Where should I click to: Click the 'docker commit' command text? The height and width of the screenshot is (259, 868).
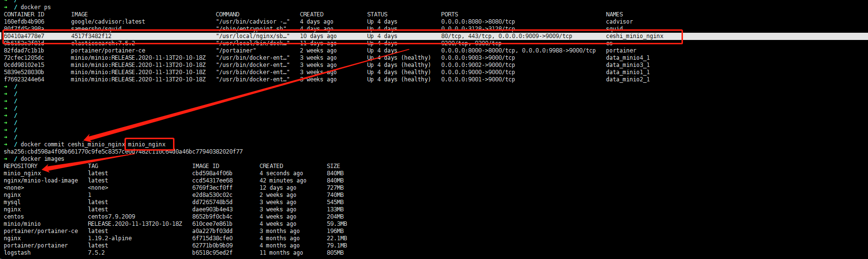coord(42,144)
